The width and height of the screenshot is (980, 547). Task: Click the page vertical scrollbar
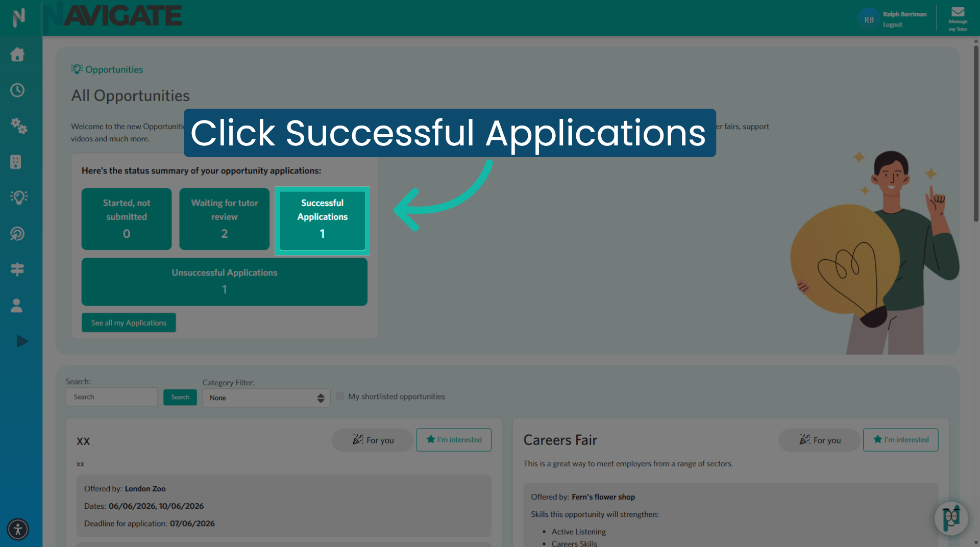click(x=976, y=133)
